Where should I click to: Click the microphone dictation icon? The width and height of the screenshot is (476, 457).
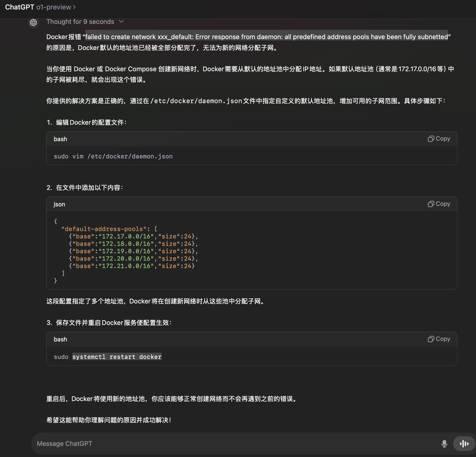coord(444,444)
